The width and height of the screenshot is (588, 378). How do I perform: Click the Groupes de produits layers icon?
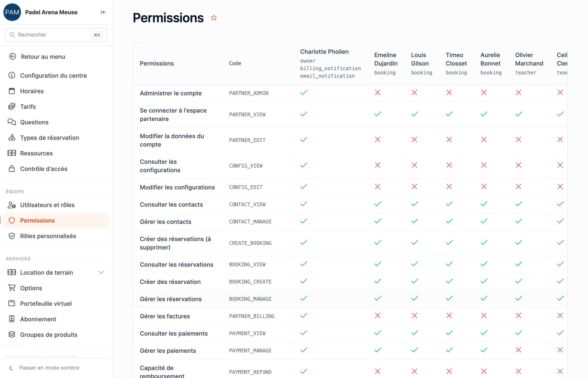pyautogui.click(x=12, y=334)
